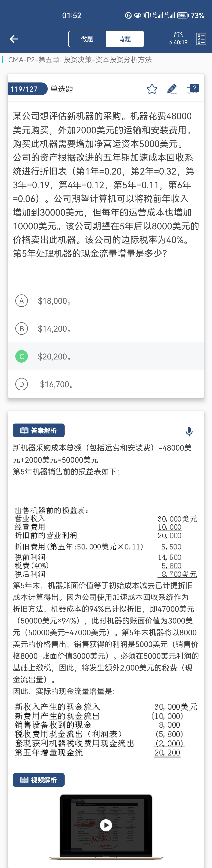Select answer option A $18,000
The width and height of the screenshot is (212, 868).
(x=106, y=301)
